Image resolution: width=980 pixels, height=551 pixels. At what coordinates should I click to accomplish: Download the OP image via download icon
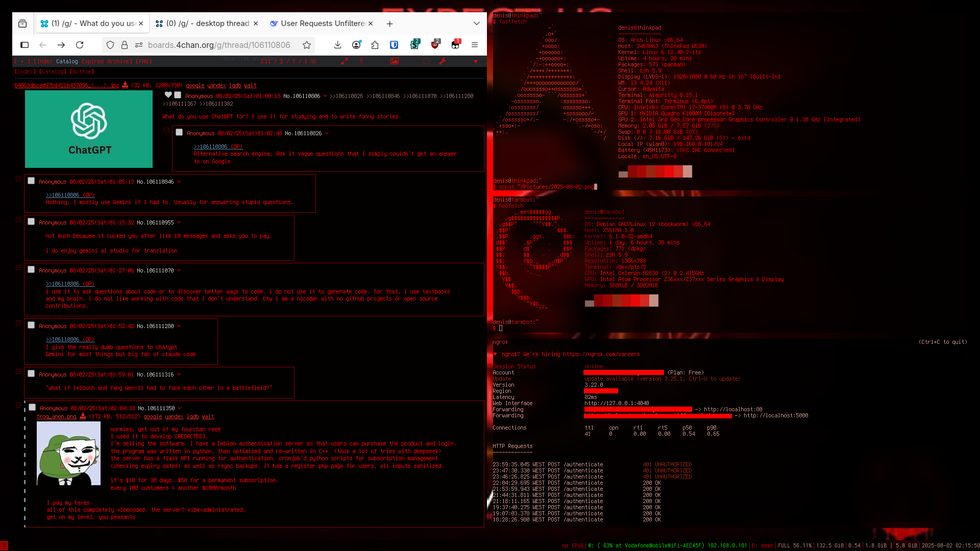pyautogui.click(x=125, y=86)
